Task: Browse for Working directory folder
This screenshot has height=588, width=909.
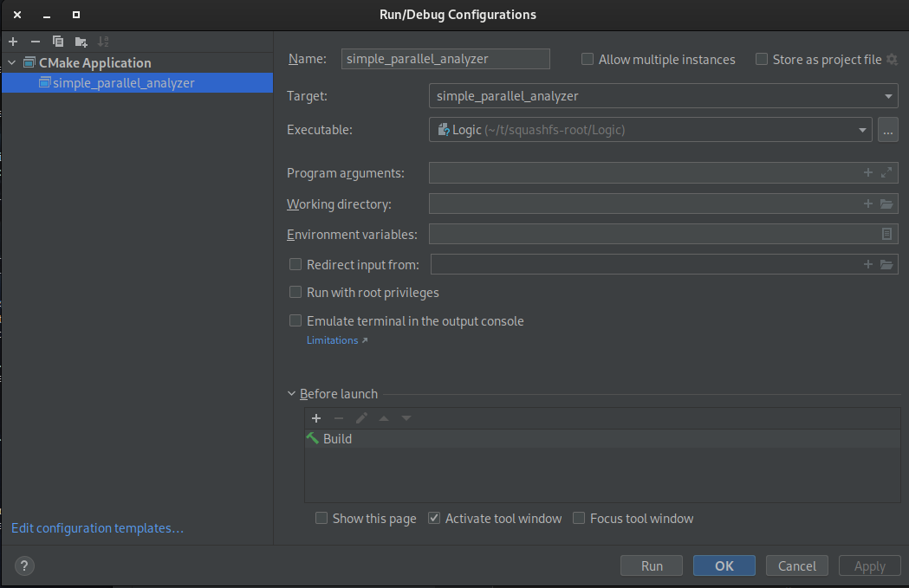Action: pos(886,204)
